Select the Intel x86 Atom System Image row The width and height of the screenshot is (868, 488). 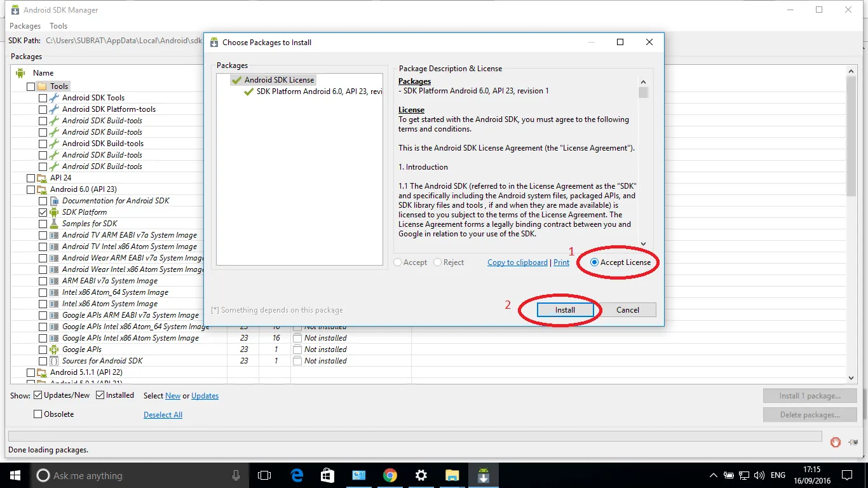111,304
